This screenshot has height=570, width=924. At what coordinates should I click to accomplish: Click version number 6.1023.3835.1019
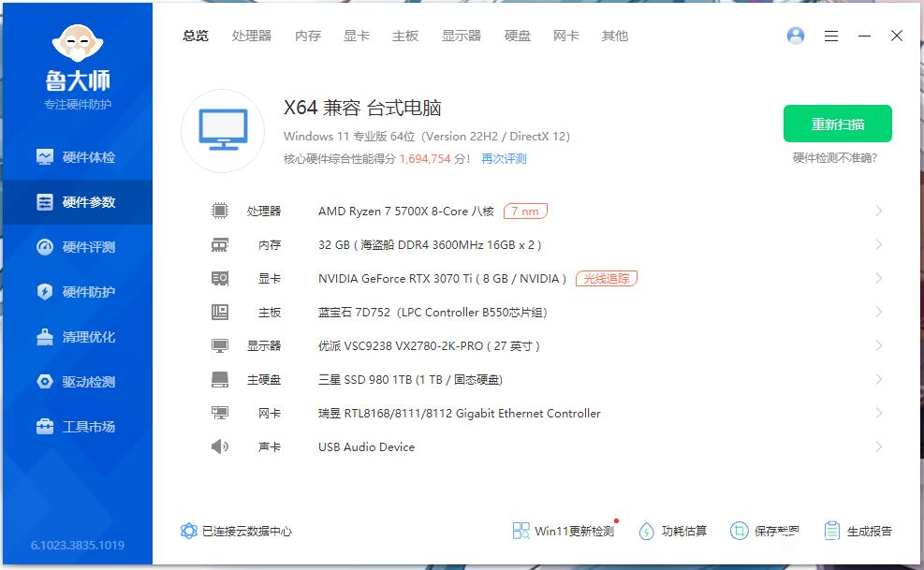click(x=77, y=546)
